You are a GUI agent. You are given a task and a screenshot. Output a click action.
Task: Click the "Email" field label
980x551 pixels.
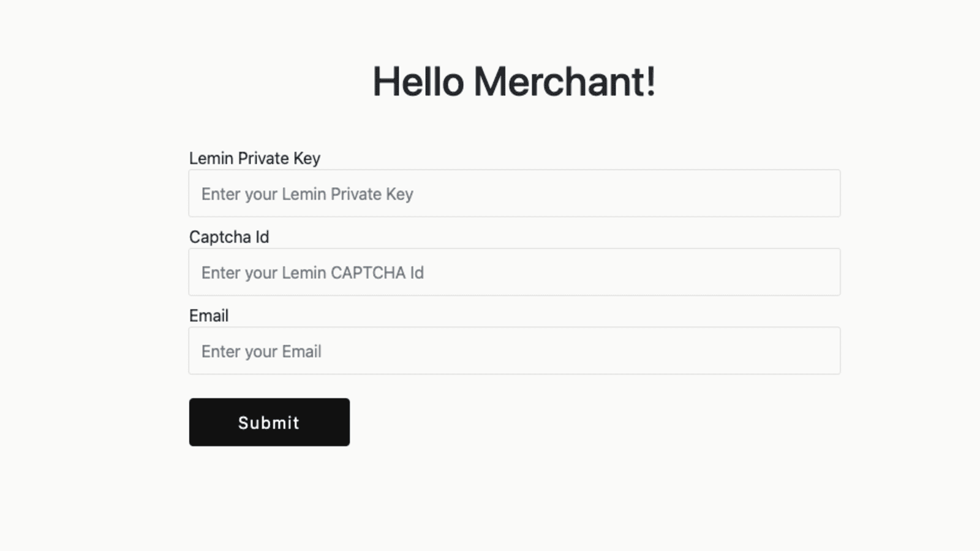208,316
